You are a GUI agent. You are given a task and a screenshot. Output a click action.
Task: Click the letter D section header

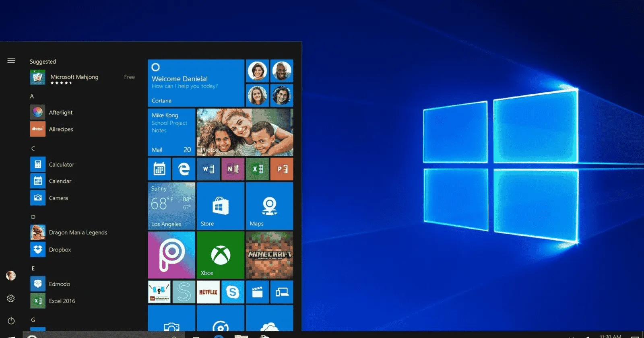[x=33, y=217]
